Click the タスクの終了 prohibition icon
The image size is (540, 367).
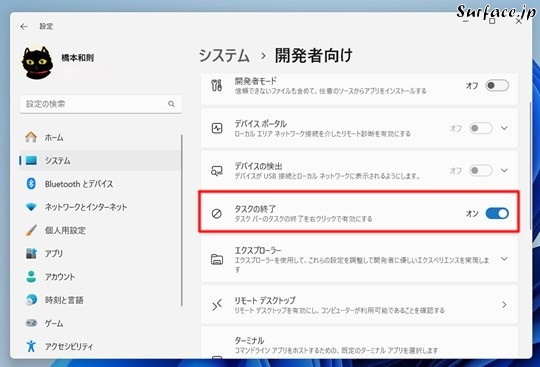[217, 213]
